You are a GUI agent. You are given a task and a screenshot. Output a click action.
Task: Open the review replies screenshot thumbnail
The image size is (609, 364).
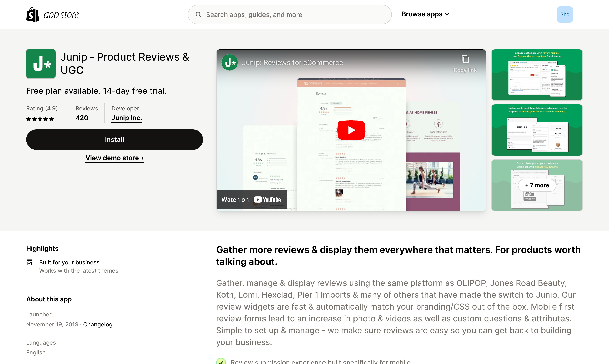[537, 75]
